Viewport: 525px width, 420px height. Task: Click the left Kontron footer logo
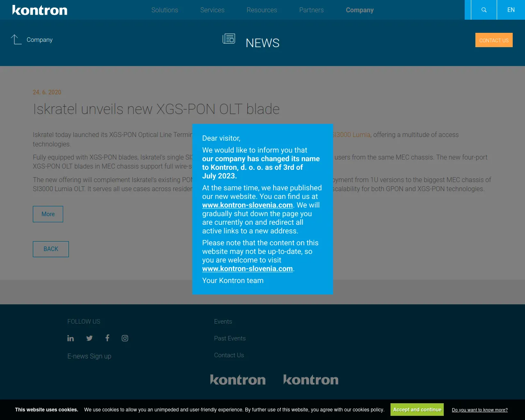click(238, 380)
